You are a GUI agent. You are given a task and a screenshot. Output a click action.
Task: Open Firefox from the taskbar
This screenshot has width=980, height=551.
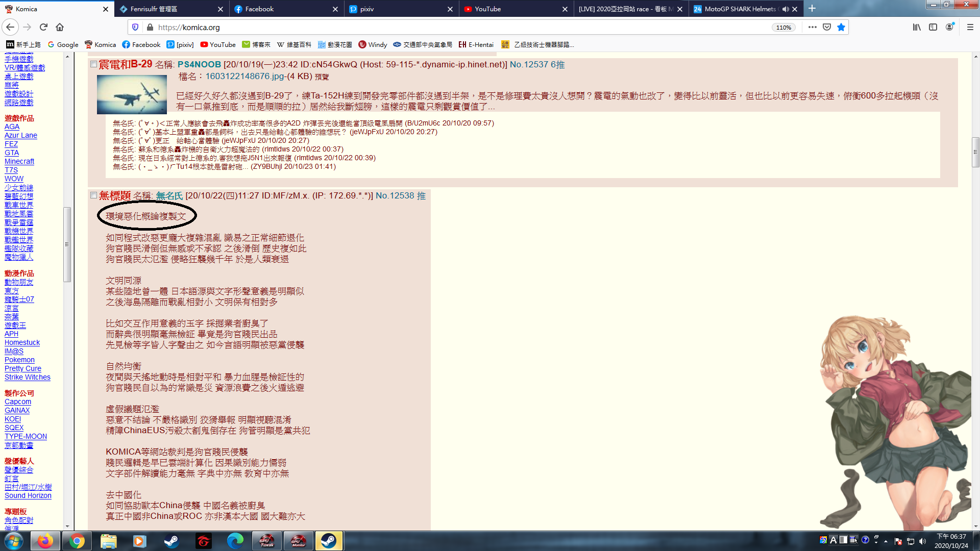(x=45, y=541)
